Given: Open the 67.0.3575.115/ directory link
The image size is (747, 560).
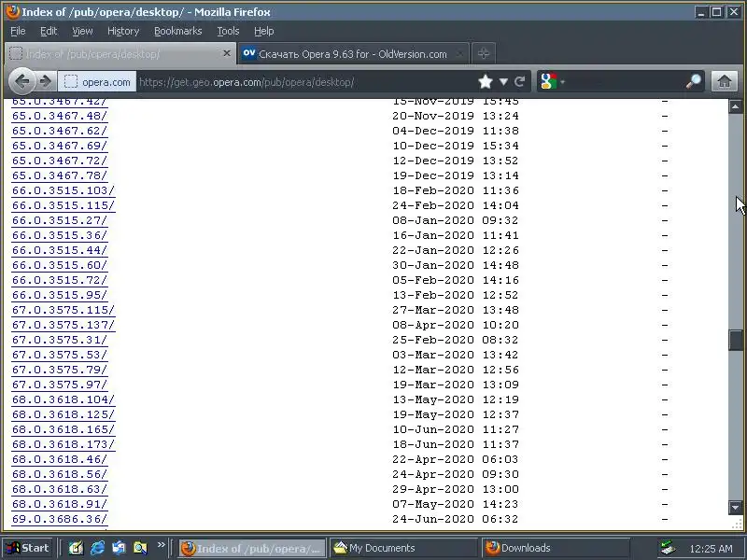Looking at the screenshot, I should [63, 310].
